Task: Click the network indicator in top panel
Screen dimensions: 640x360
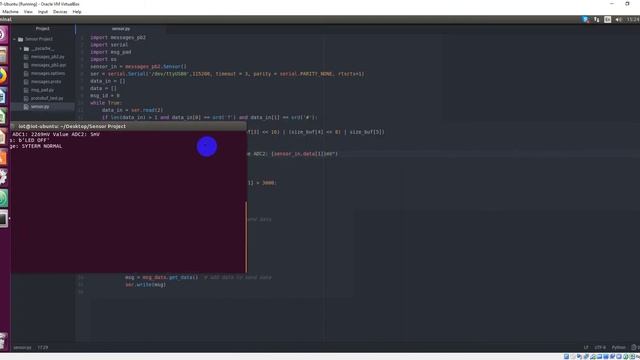Action: [597, 19]
